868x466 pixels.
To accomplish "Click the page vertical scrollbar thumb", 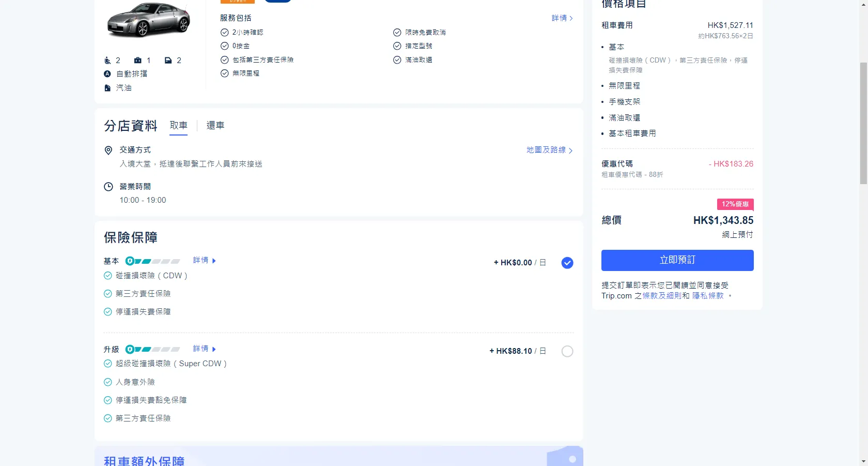I will coord(863,123).
